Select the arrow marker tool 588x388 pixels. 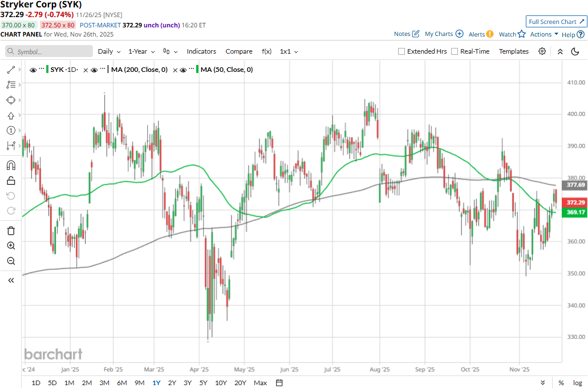tap(11, 116)
